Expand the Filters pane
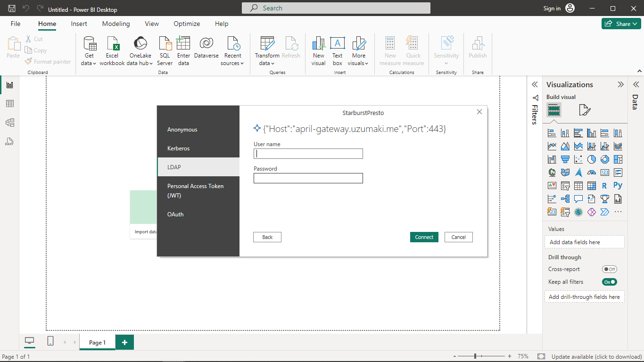 pyautogui.click(x=535, y=85)
